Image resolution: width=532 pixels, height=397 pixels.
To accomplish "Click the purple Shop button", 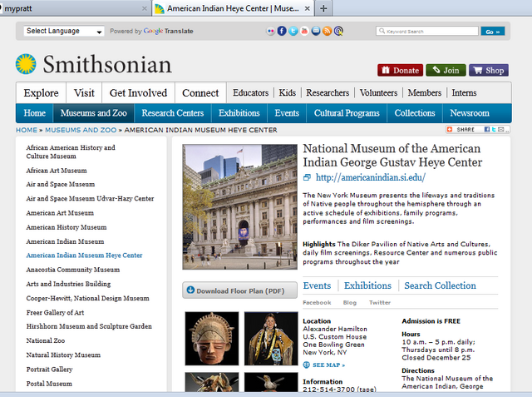I will [x=489, y=70].
